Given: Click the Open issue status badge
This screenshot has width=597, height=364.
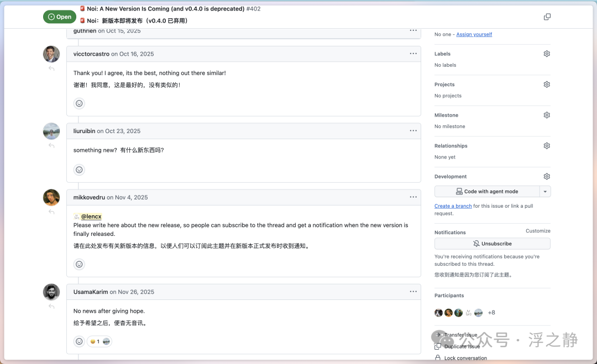Looking at the screenshot, I should point(60,17).
